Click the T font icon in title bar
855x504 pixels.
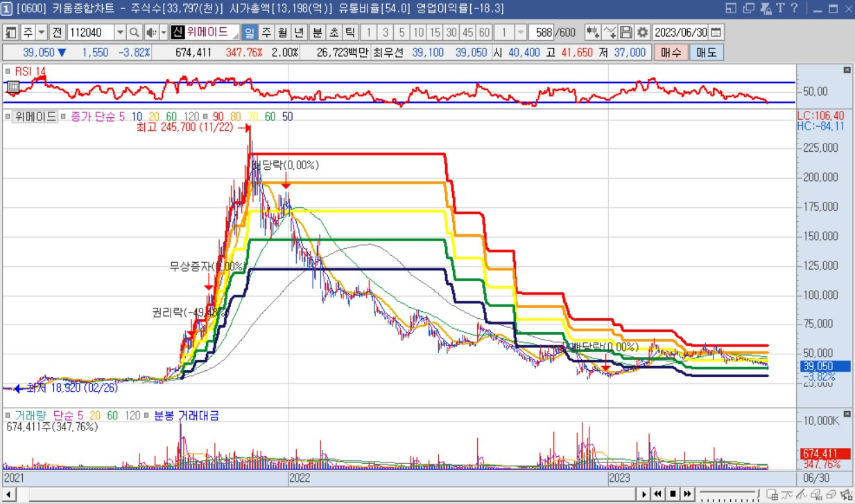click(x=780, y=8)
